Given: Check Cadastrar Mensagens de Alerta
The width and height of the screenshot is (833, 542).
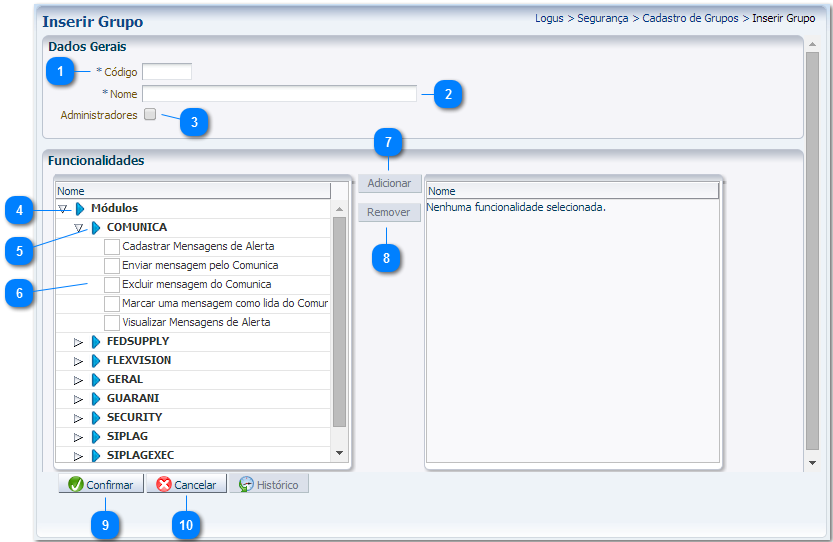Looking at the screenshot, I should tap(112, 247).
